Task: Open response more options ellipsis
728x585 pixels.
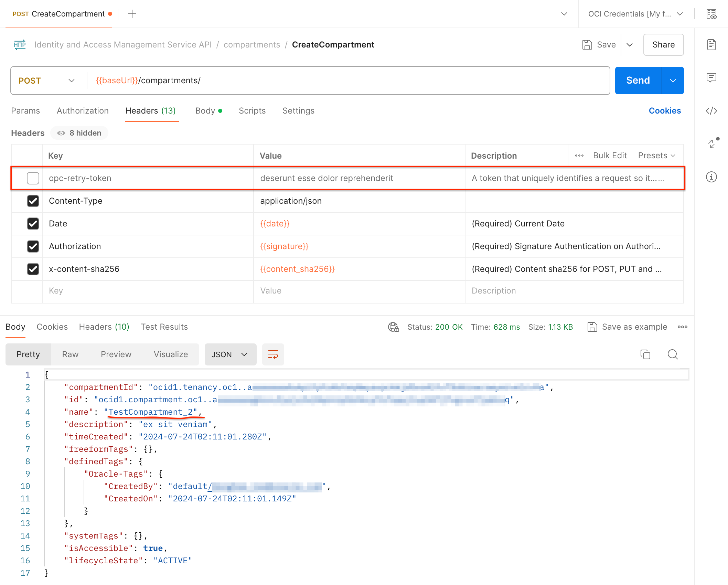Action: tap(683, 327)
